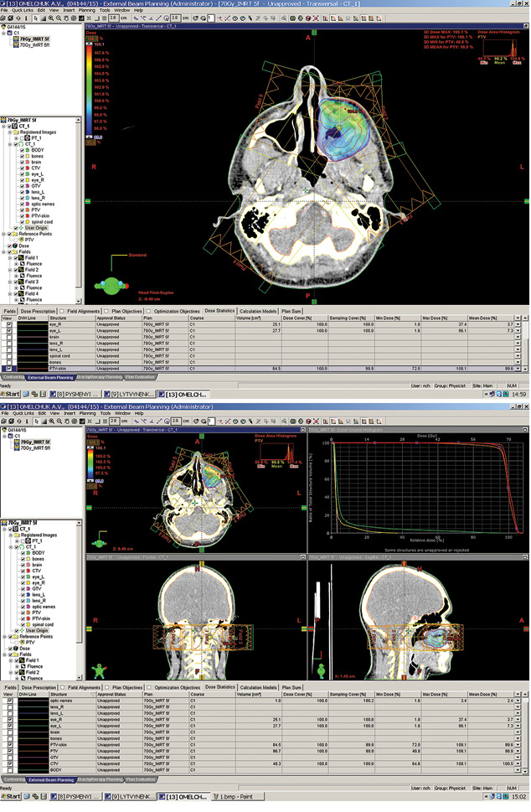
Task: Click the GTV structure icon in upper tree
Action: click(28, 186)
